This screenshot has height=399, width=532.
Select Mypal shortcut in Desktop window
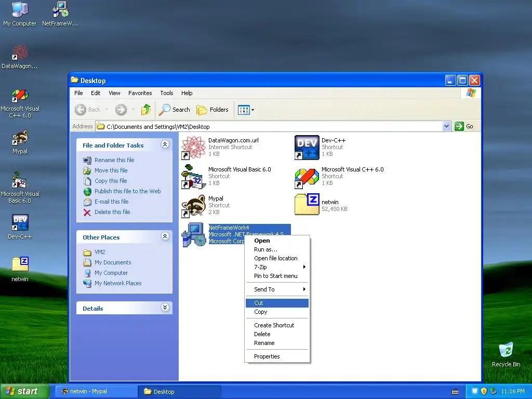206,205
